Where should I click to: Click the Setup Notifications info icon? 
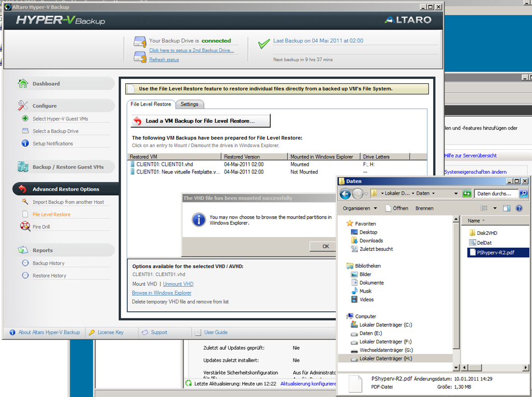(x=25, y=143)
